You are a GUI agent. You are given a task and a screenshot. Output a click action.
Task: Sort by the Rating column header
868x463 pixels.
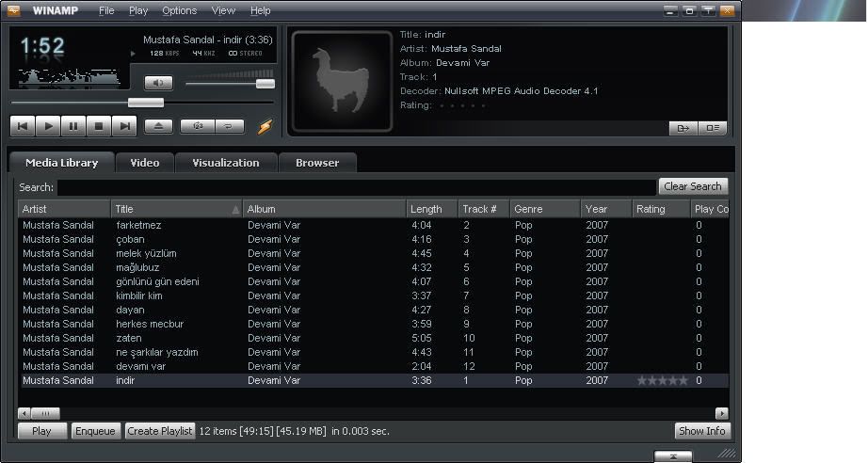pos(661,209)
